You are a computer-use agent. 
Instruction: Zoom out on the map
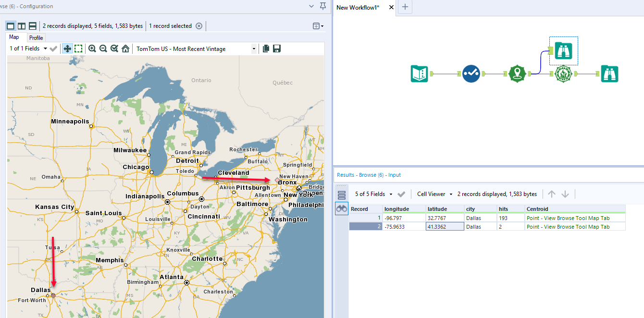(x=102, y=48)
